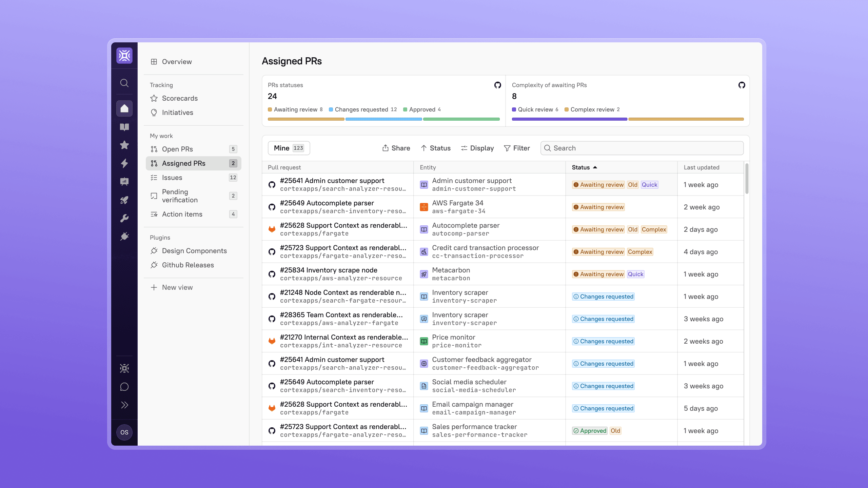Click the Approved green bar segment

point(461,119)
